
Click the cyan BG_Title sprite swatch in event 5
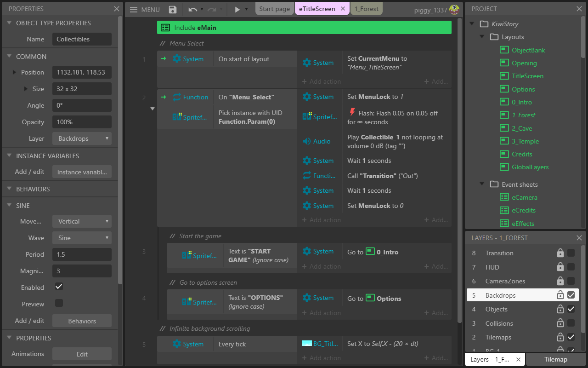tap(307, 344)
